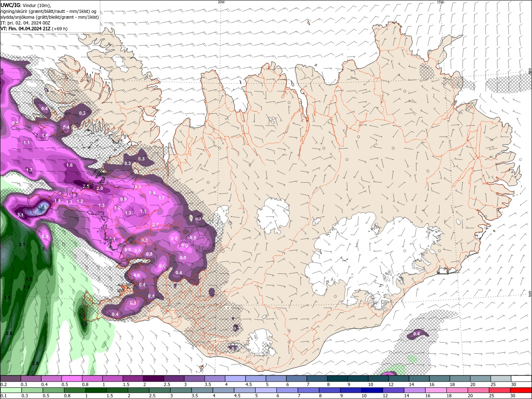Viewport: 532px width, 399px height.
Task: Click the '4.5' label on the snow scale
Action: 249,384
